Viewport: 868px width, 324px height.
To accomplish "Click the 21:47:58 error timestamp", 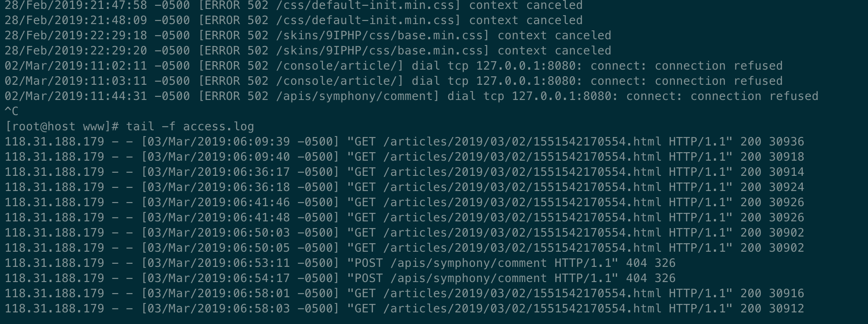I will [97, 5].
